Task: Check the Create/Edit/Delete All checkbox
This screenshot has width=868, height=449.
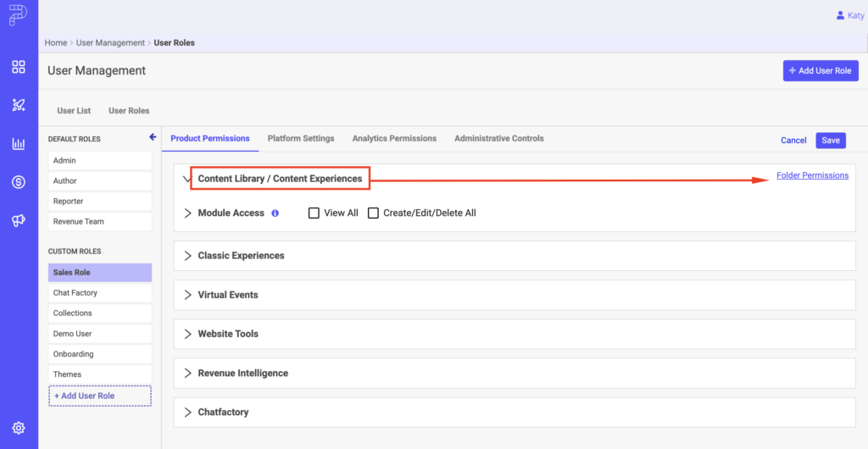Action: click(373, 213)
